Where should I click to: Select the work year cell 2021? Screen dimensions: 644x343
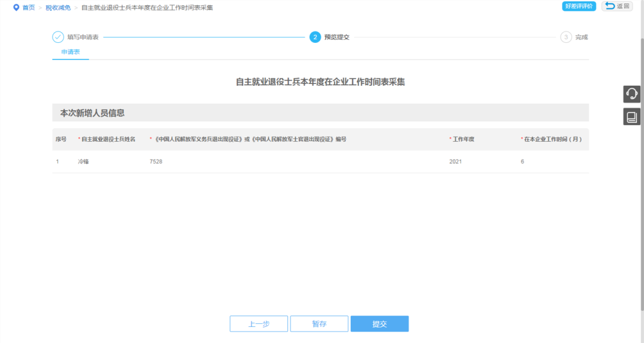pyautogui.click(x=456, y=161)
